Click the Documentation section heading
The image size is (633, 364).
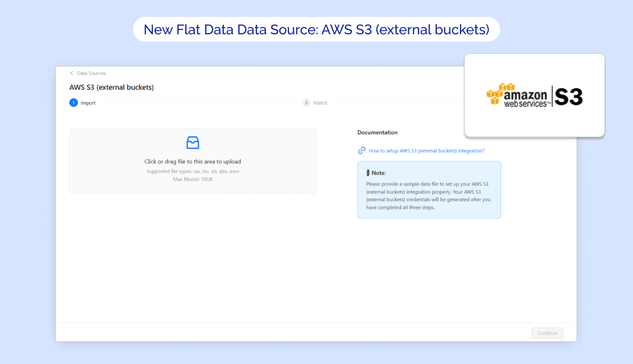tap(377, 132)
